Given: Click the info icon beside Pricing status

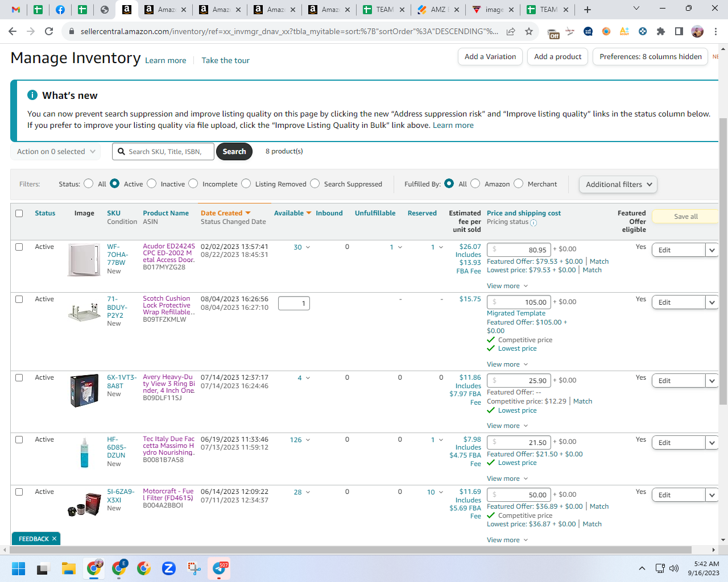Looking at the screenshot, I should click(x=533, y=223).
